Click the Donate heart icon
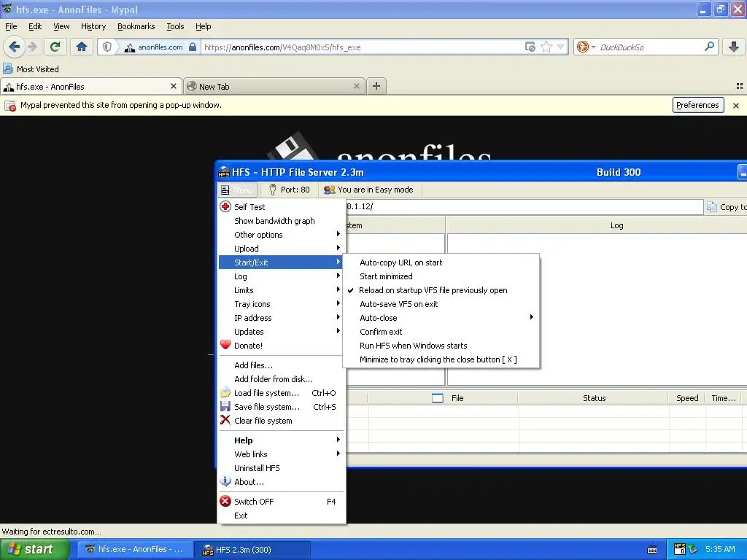Viewport: 747px width, 560px height. click(x=225, y=345)
